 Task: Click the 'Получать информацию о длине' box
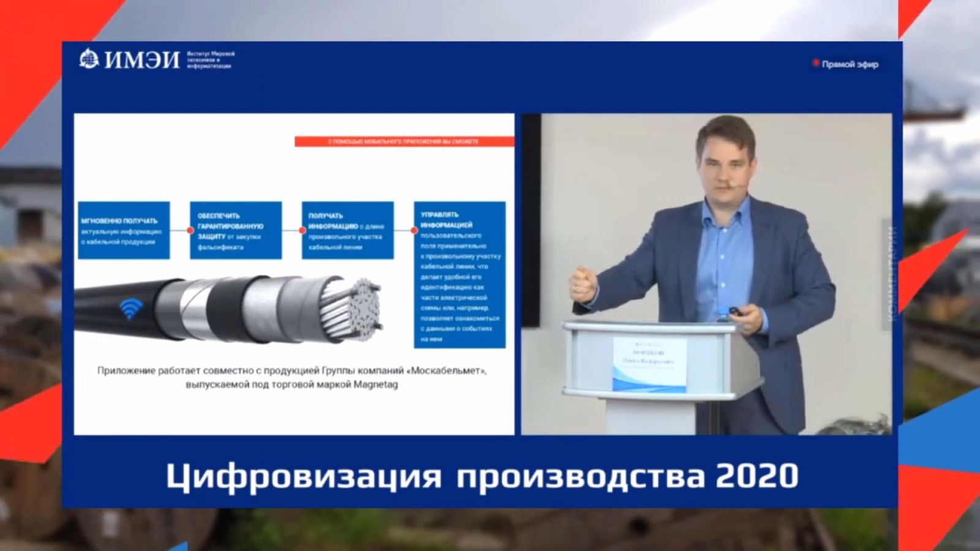348,230
